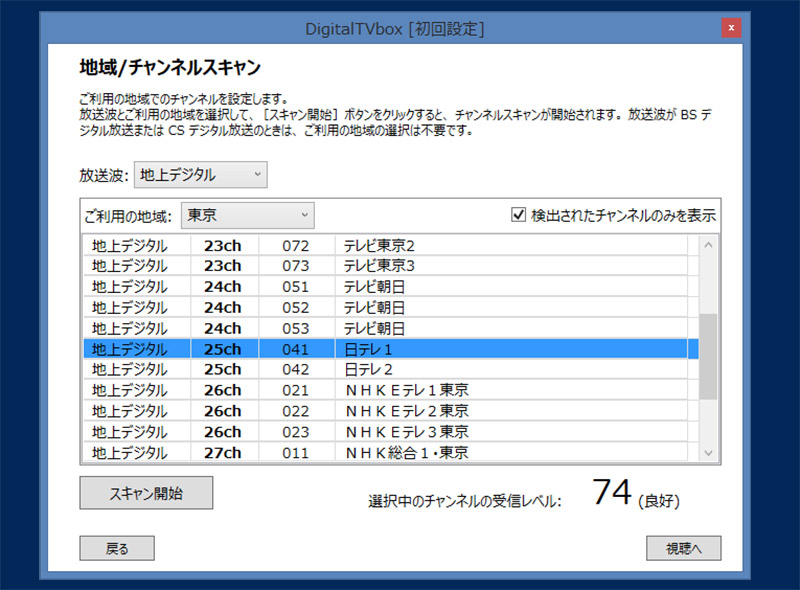Click the channel list scroll up arrow
800x590 pixels.
click(x=709, y=245)
